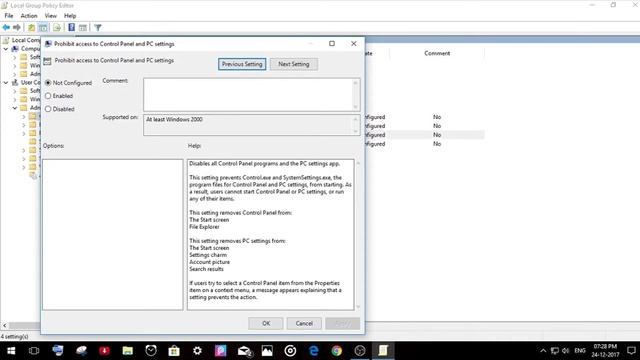Click the red download app icon in taskbar

(104, 351)
